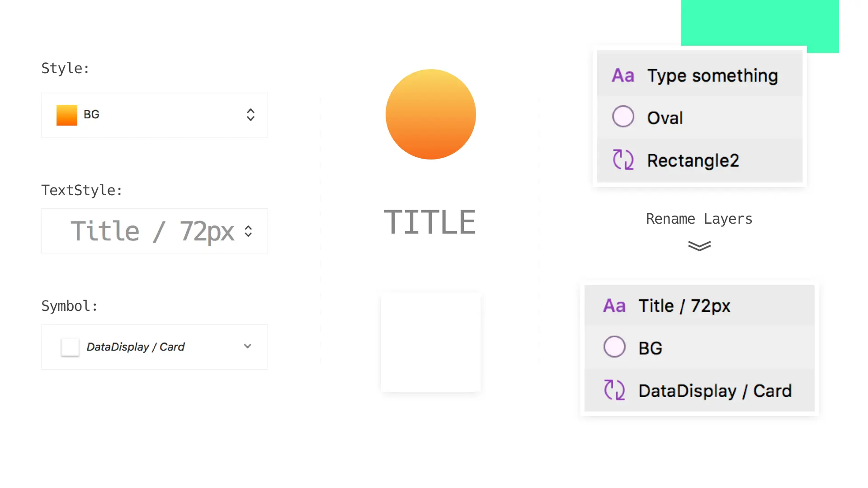
Task: Click the TITLE text preview
Action: (x=429, y=222)
